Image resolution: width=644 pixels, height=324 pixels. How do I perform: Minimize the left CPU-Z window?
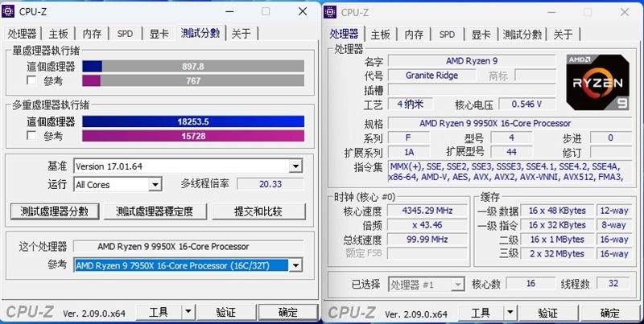pyautogui.click(x=229, y=11)
